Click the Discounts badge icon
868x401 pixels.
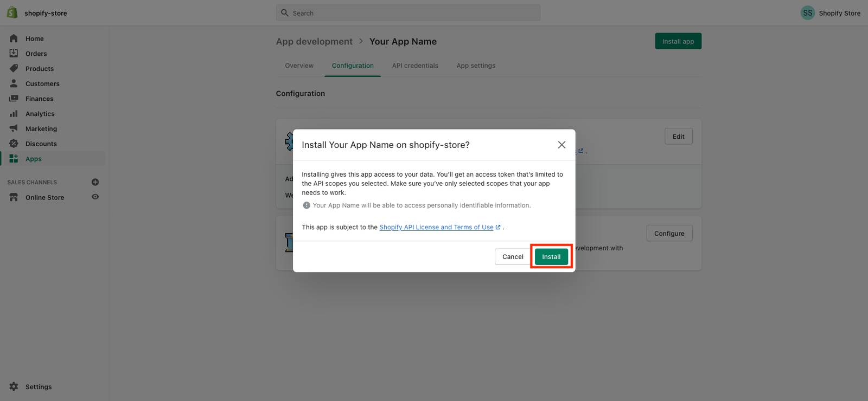click(x=14, y=144)
